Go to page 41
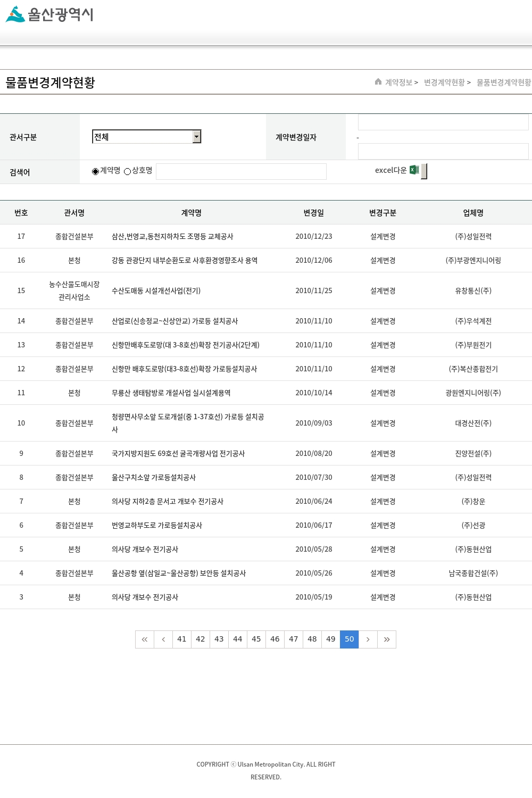Screen dimensions: 532x798 (x=182, y=639)
